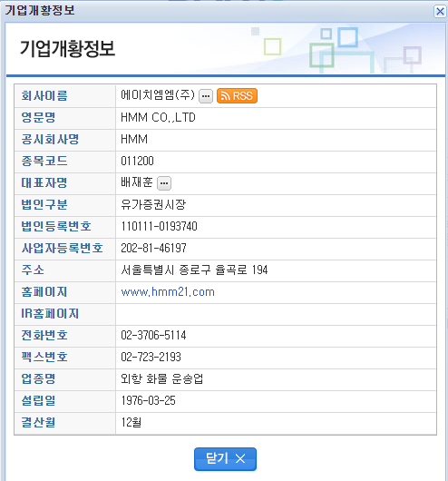Viewport: 448px width, 481px height.
Task: Click the 종목코드 row label
Action: tap(44, 161)
